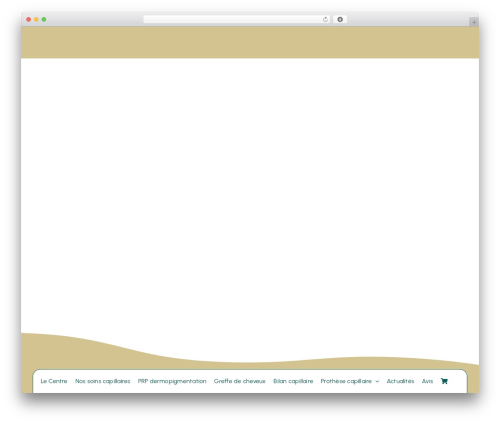Close the window with the red button

point(29,20)
